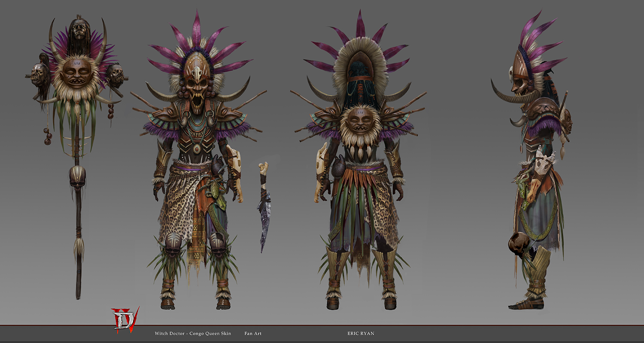
Task: Select the front view witch doctor figure
Action: click(198, 160)
